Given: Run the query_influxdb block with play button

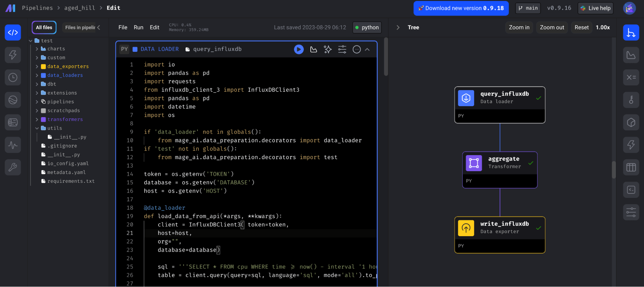Looking at the screenshot, I should (299, 49).
